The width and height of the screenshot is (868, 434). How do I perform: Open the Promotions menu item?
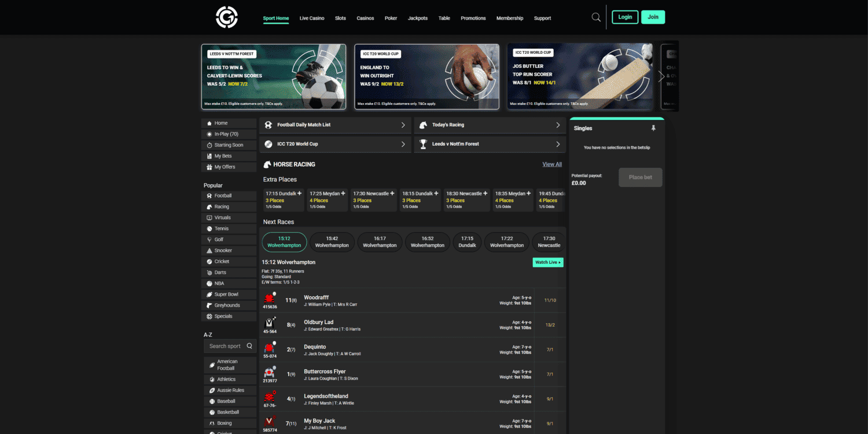click(473, 18)
